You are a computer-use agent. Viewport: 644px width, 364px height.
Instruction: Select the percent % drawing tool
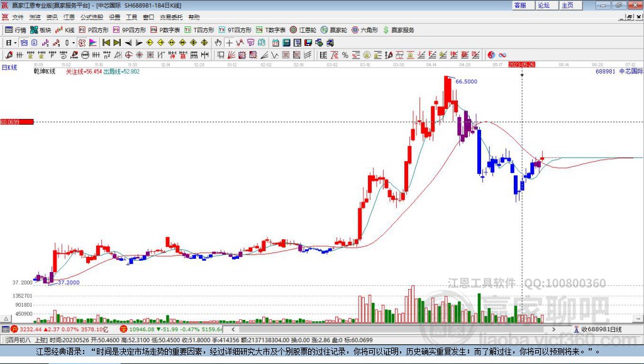[345, 55]
